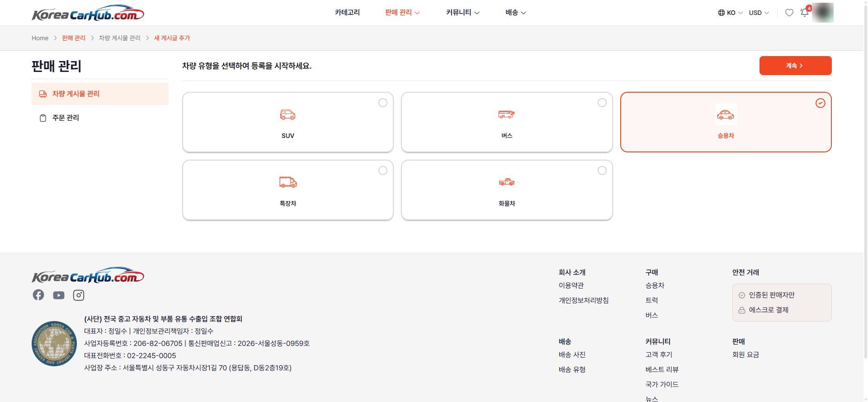Click the globe language icon
The image size is (868, 402).
click(x=721, y=13)
